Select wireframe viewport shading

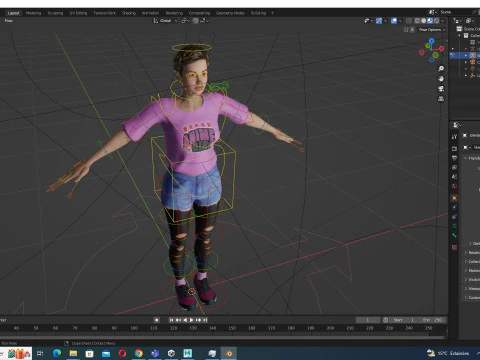(x=417, y=21)
